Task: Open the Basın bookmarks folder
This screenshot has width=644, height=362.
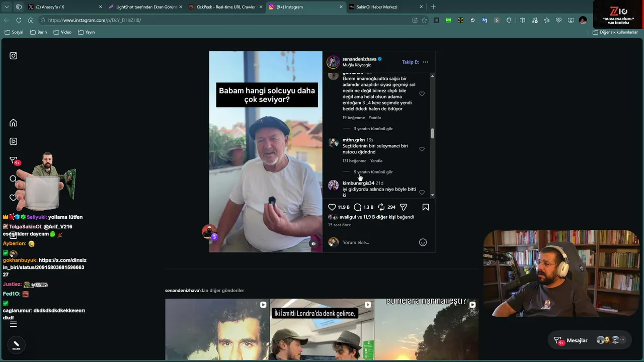Action: click(39, 32)
